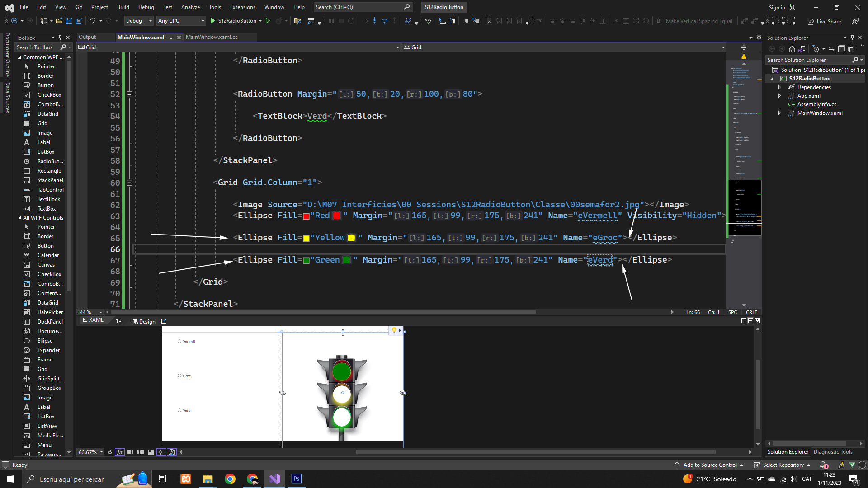Toggle the snap to snaplines button
868x488 pixels.
coord(161,452)
